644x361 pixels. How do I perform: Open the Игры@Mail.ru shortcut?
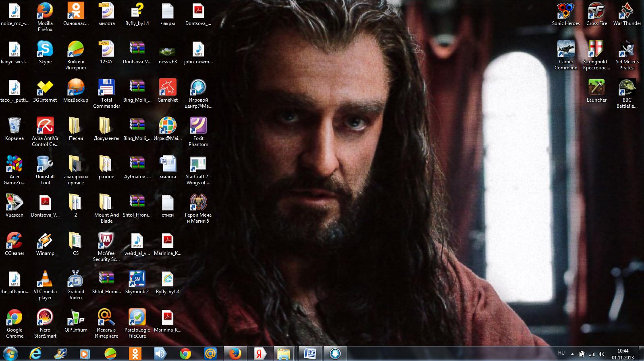point(168,129)
